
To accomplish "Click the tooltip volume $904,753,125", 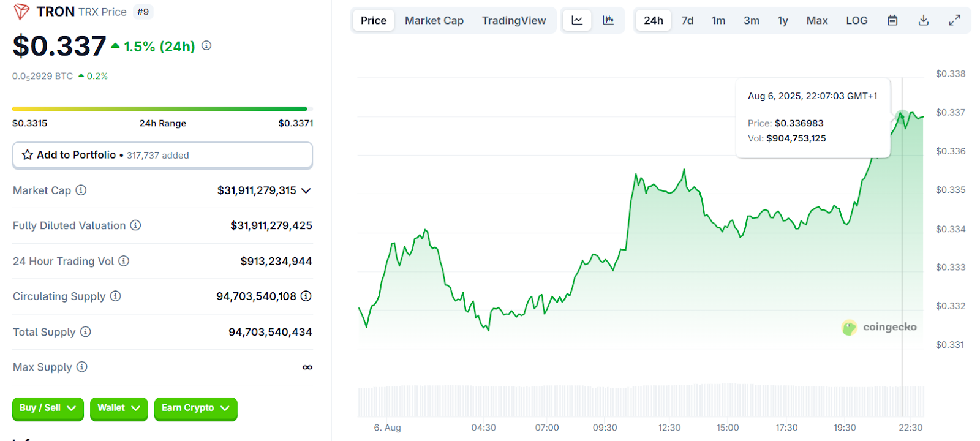I will [x=796, y=138].
